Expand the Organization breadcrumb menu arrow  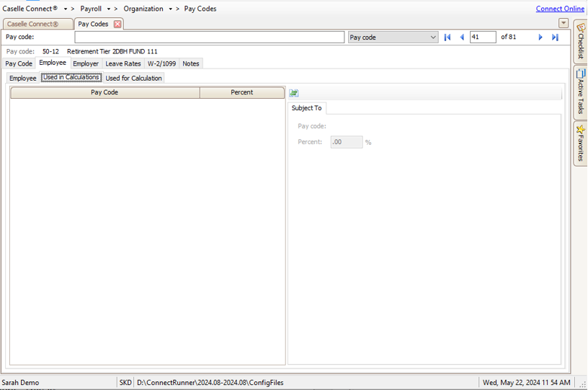tap(171, 9)
